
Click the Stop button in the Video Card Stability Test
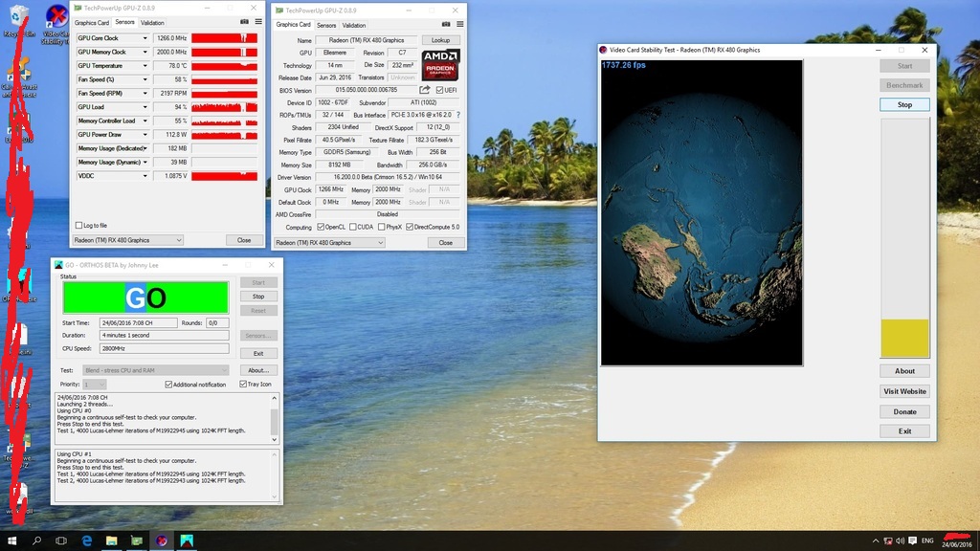[x=904, y=104]
